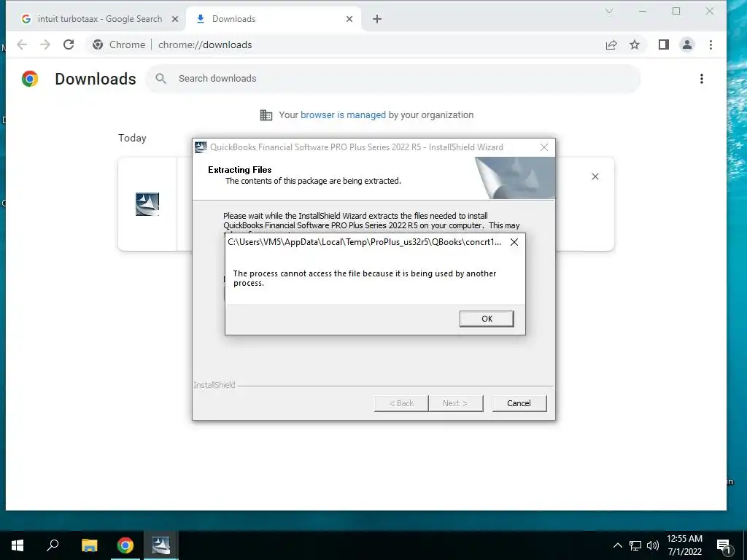The height and width of the screenshot is (560, 747).
Task: Open the 'browser is managed' link
Action: pos(343,114)
